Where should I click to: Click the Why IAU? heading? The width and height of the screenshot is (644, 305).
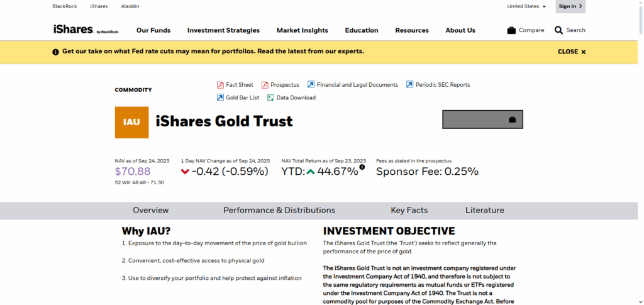146,231
